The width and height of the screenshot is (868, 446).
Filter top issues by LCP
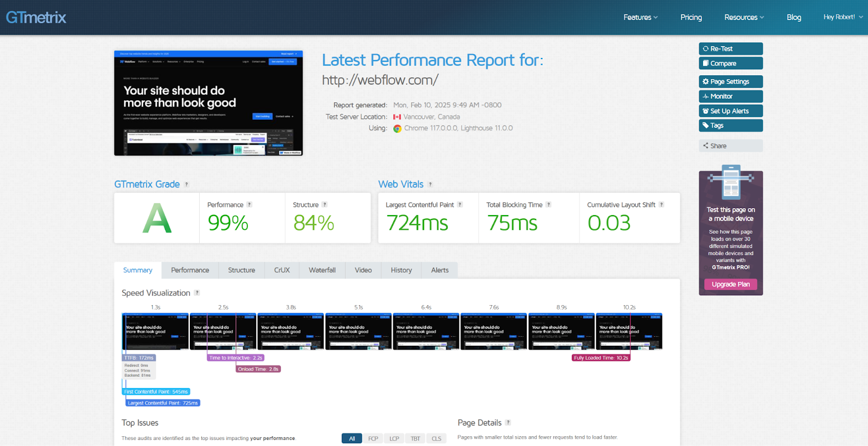394,438
